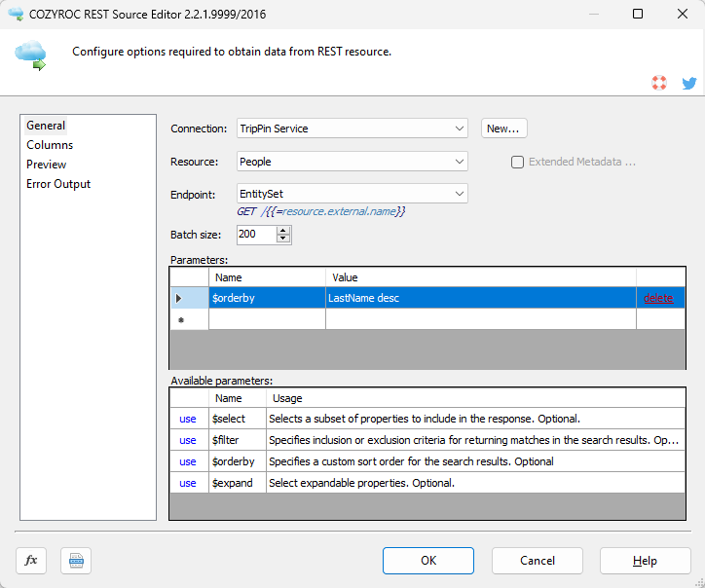
Task: Click the New... connection button
Action: (x=504, y=129)
